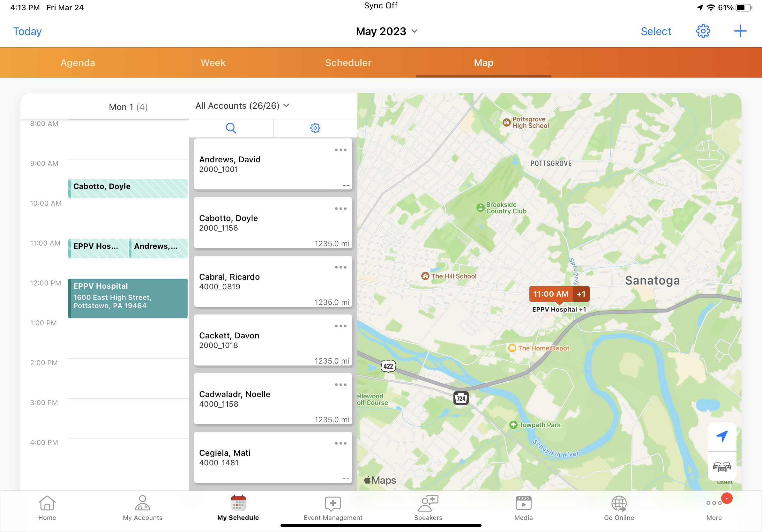The image size is (762, 532).
Task: Open the Media section icon
Action: click(x=523, y=507)
